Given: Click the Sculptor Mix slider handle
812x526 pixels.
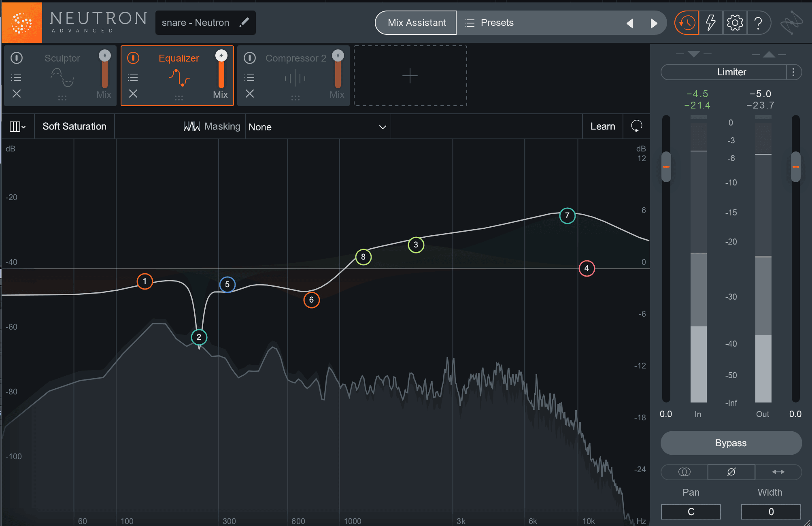Looking at the screenshot, I should click(105, 55).
